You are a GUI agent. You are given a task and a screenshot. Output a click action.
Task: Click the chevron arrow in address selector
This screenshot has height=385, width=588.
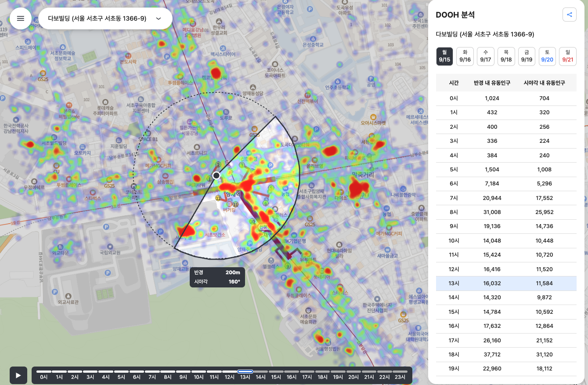pyautogui.click(x=159, y=18)
